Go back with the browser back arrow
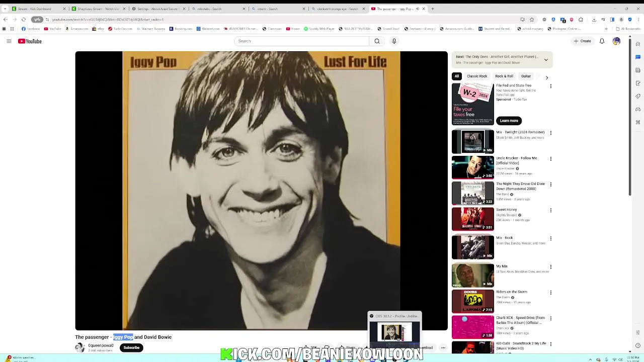The width and height of the screenshot is (644, 362). pos(5,20)
